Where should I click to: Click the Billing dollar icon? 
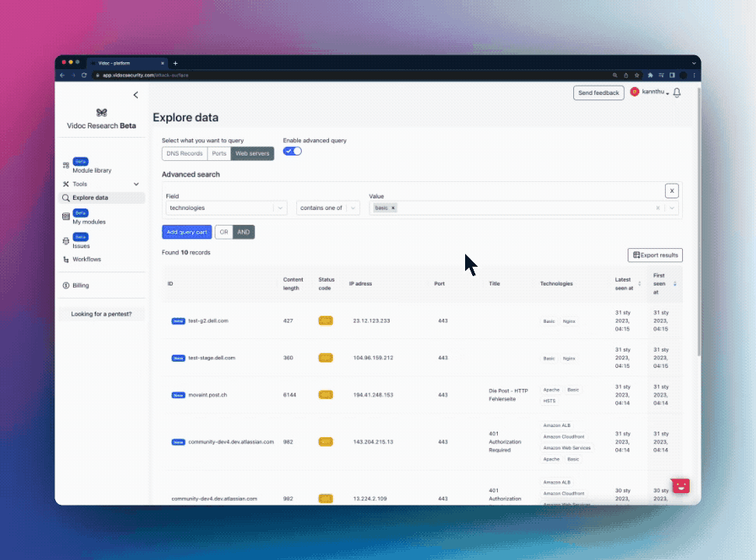[x=66, y=285]
